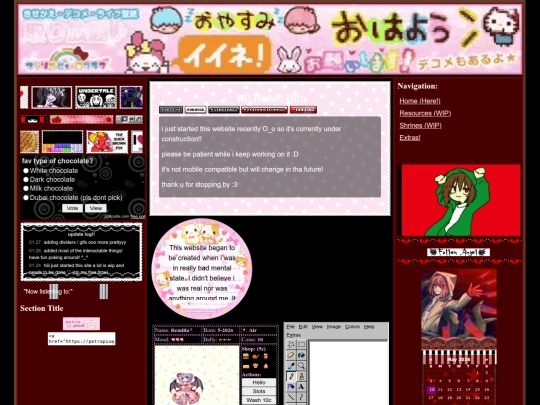
Task: Select the brush tool in paint
Action: [301, 376]
